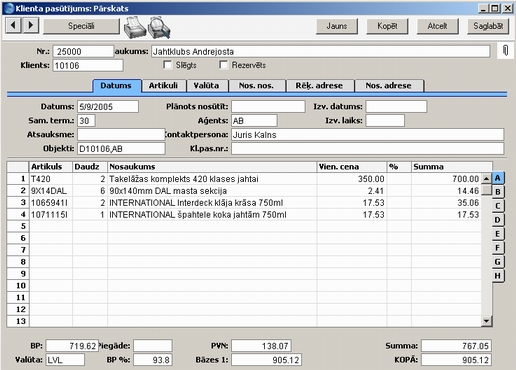Go to next record arrow
This screenshot has height=370, width=516.
[x=31, y=25]
